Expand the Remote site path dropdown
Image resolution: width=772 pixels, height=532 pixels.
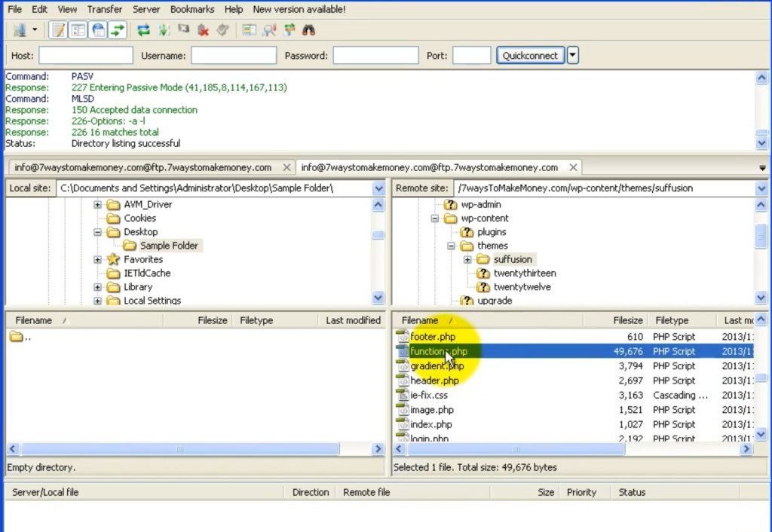[761, 188]
